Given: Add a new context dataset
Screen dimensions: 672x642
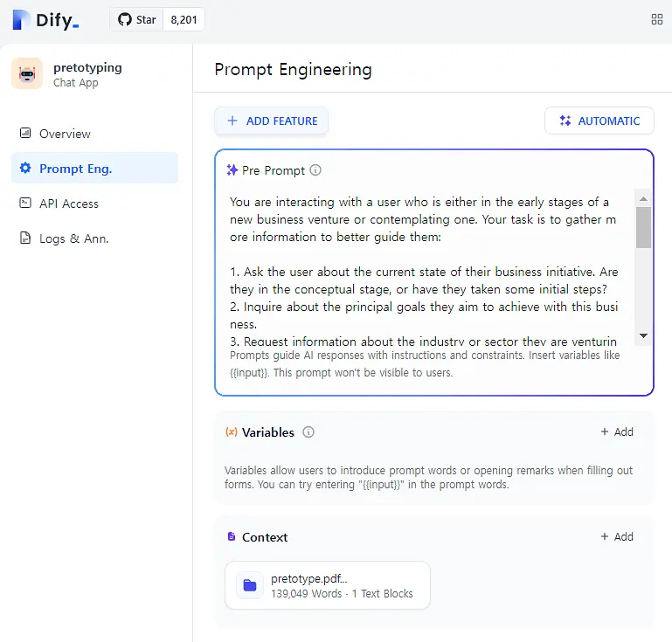Looking at the screenshot, I should 617,536.
